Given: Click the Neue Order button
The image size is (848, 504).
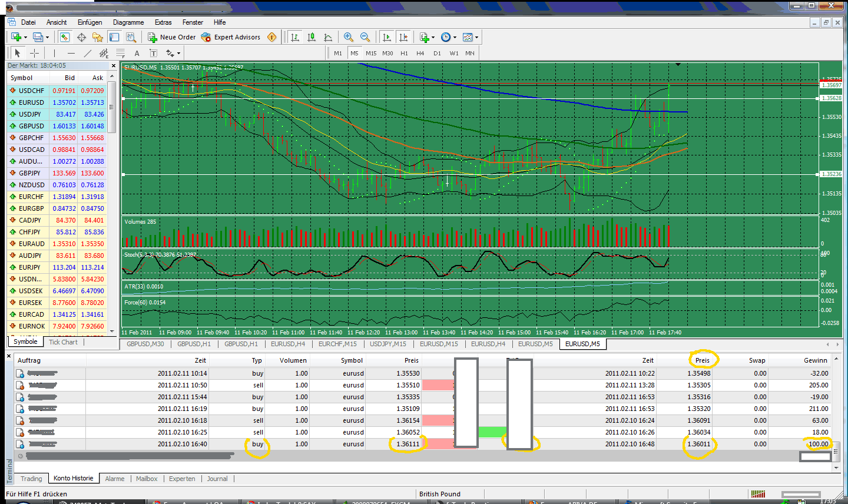Looking at the screenshot, I should (173, 37).
